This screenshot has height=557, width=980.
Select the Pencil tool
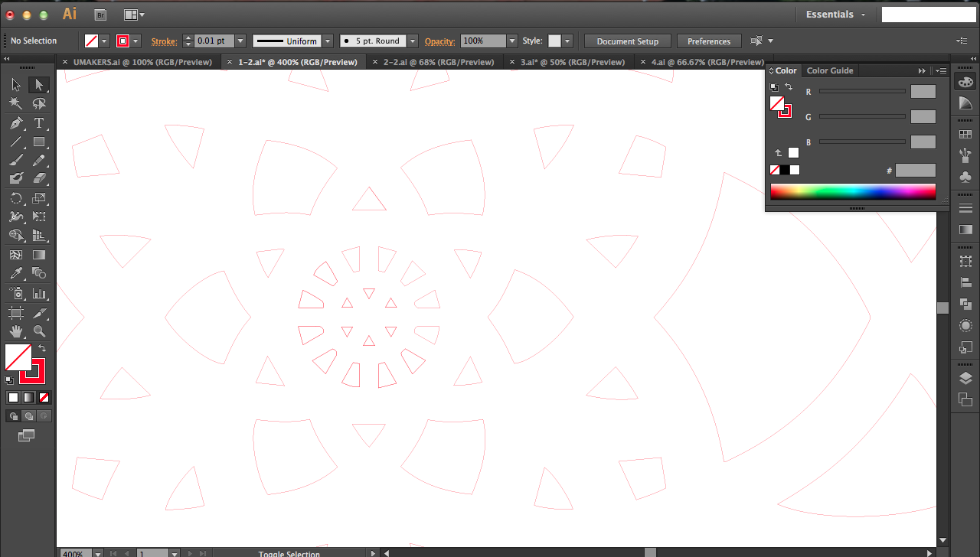click(38, 161)
